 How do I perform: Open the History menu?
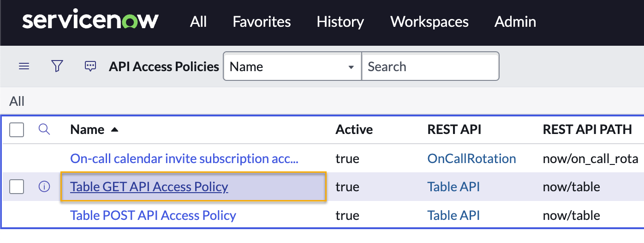[340, 22]
